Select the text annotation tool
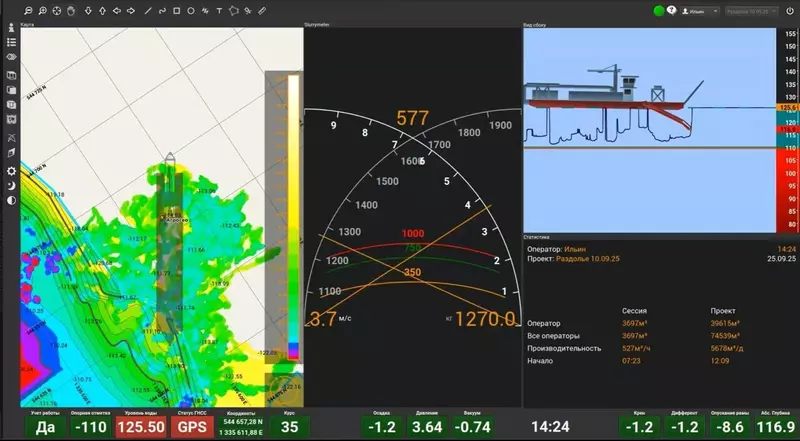The image size is (800, 441). click(x=218, y=11)
